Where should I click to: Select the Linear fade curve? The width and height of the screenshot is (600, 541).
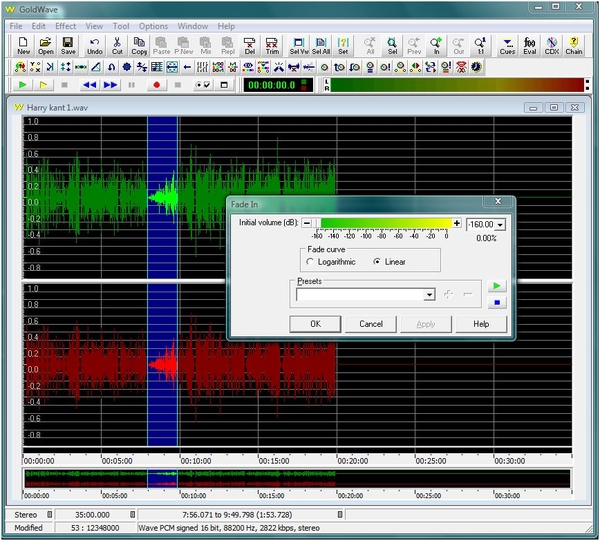pyautogui.click(x=389, y=262)
